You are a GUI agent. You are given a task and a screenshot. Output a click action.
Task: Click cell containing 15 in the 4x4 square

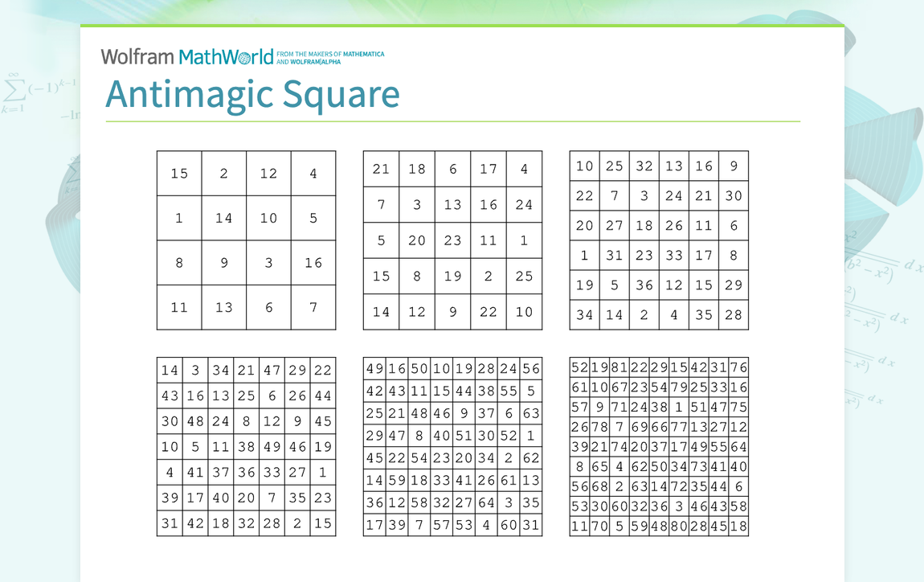pos(178,173)
